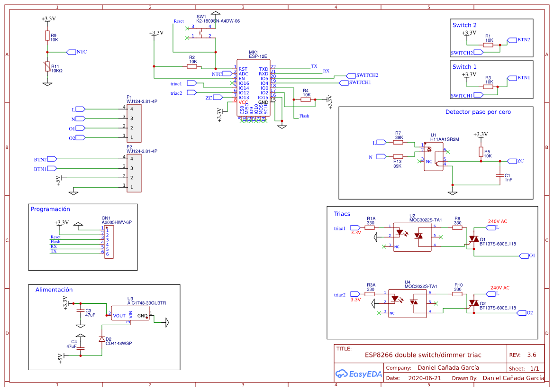
Task: Select connector P2 WJ124-3.81-4P
Action: point(134,172)
